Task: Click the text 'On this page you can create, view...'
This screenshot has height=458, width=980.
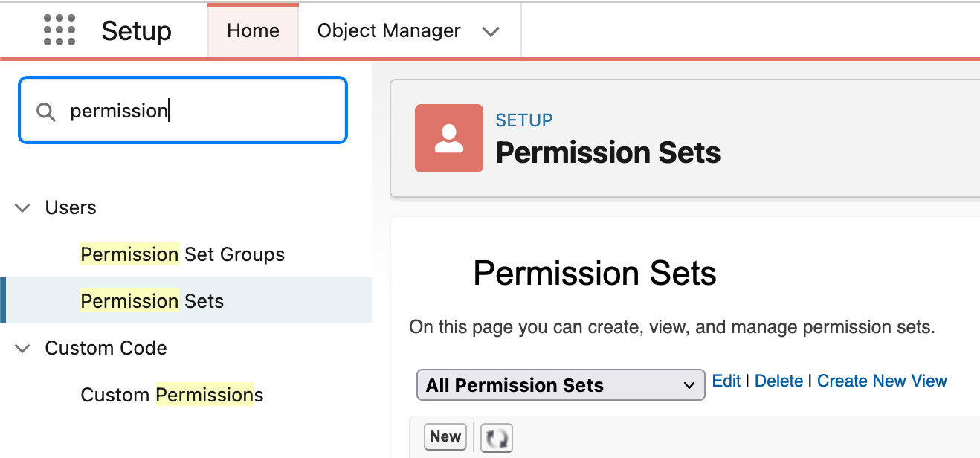Action: point(672,327)
